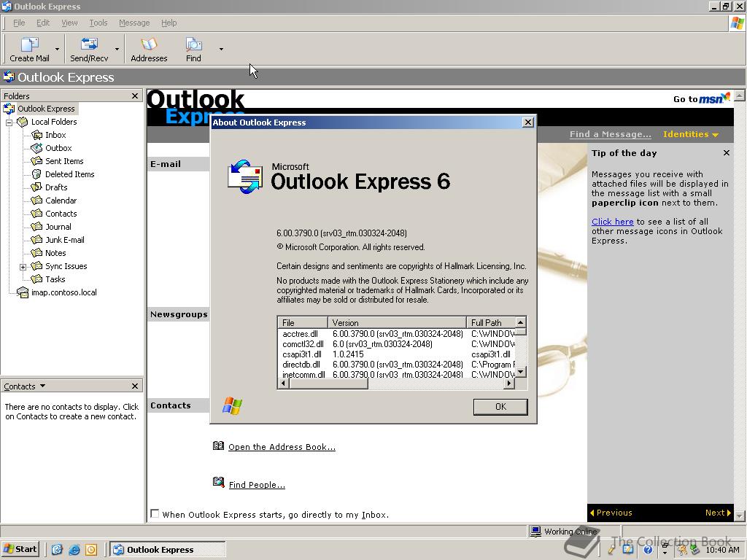Click file list scroll up arrow
747x560 pixels.
521,322
